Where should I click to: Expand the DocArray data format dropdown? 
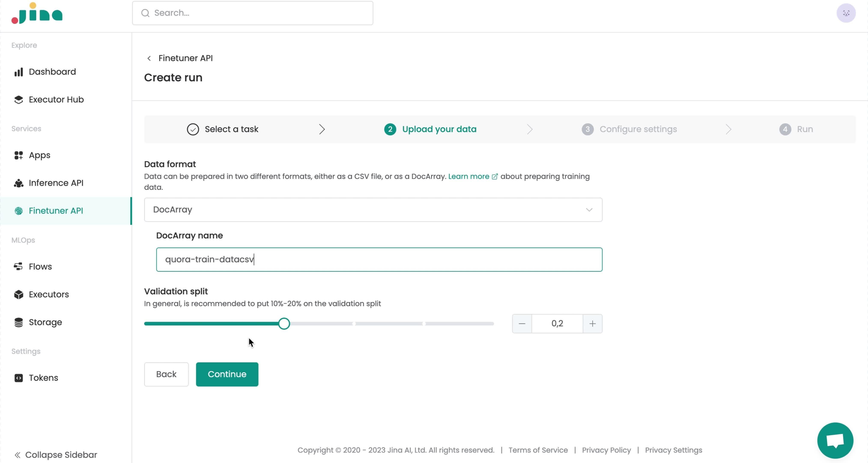[x=589, y=210]
